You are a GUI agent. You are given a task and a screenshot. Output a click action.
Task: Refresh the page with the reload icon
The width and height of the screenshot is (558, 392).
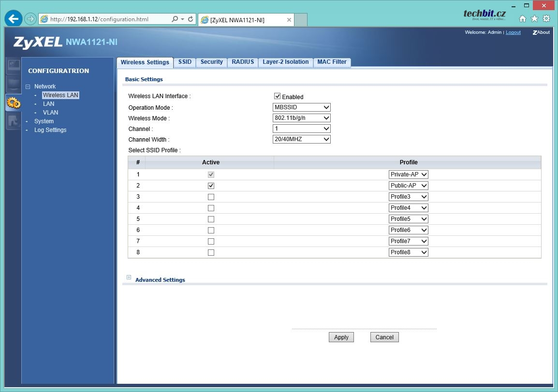(191, 19)
